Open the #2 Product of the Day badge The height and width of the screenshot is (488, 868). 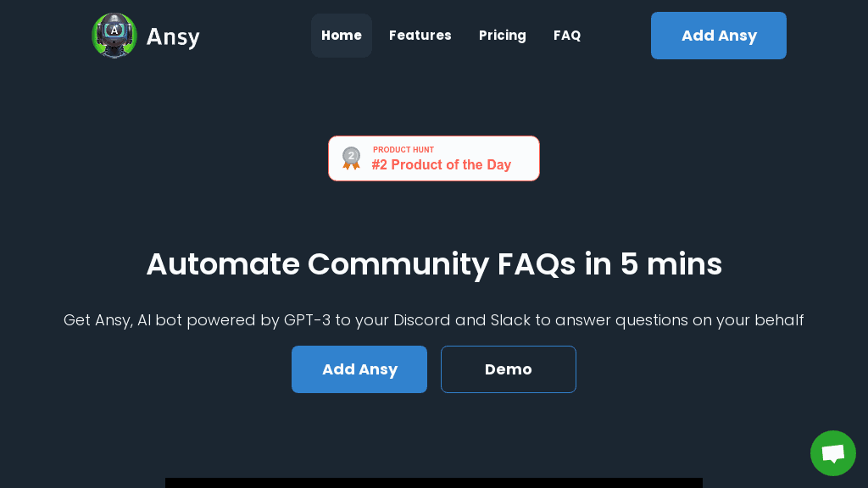click(434, 158)
